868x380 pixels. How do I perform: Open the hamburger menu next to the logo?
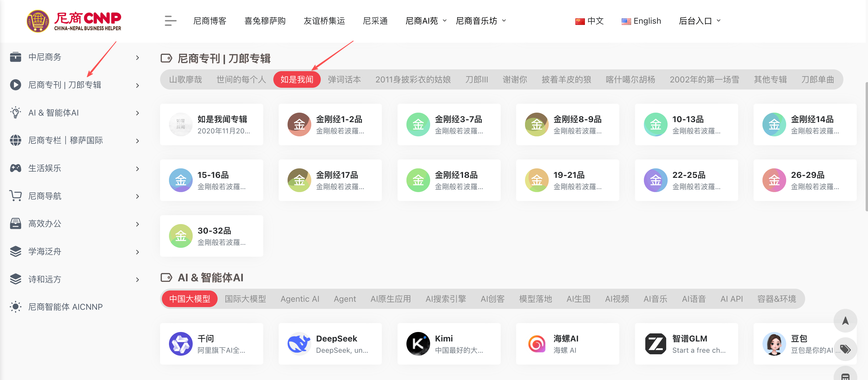tap(170, 21)
